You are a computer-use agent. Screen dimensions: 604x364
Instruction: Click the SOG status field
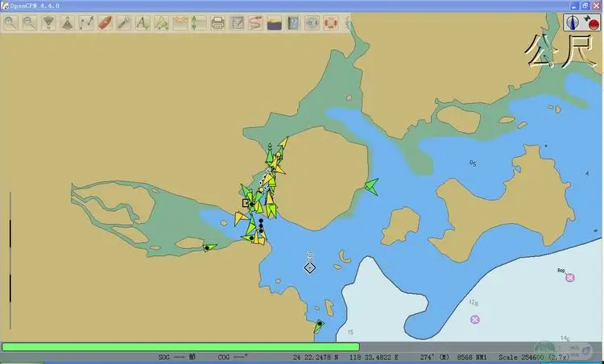point(177,357)
